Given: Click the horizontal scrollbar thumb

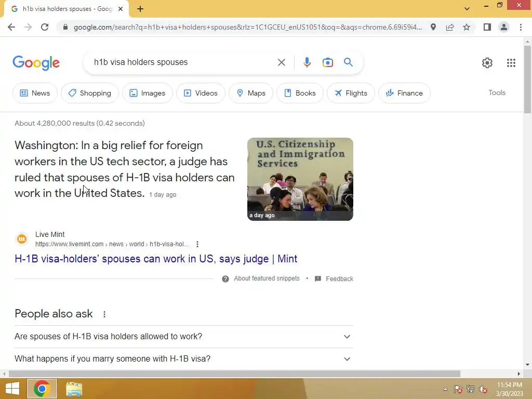Looking at the screenshot, I should point(234,374).
